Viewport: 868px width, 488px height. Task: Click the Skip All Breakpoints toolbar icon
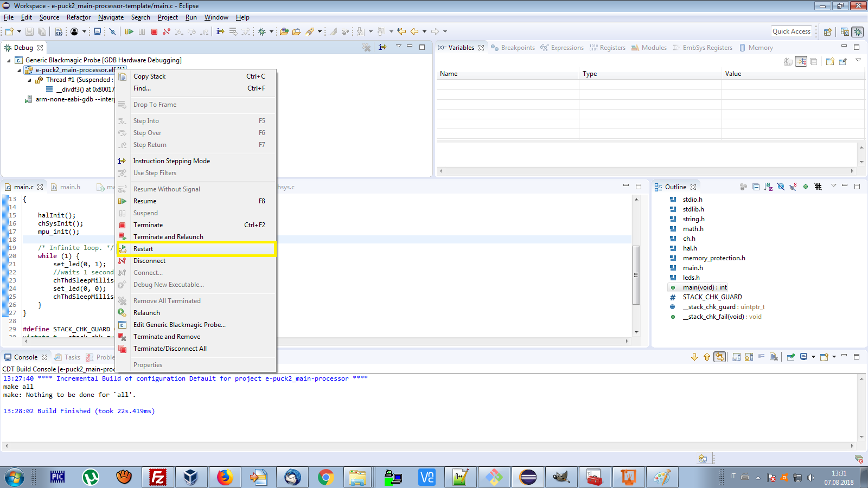[x=112, y=31]
